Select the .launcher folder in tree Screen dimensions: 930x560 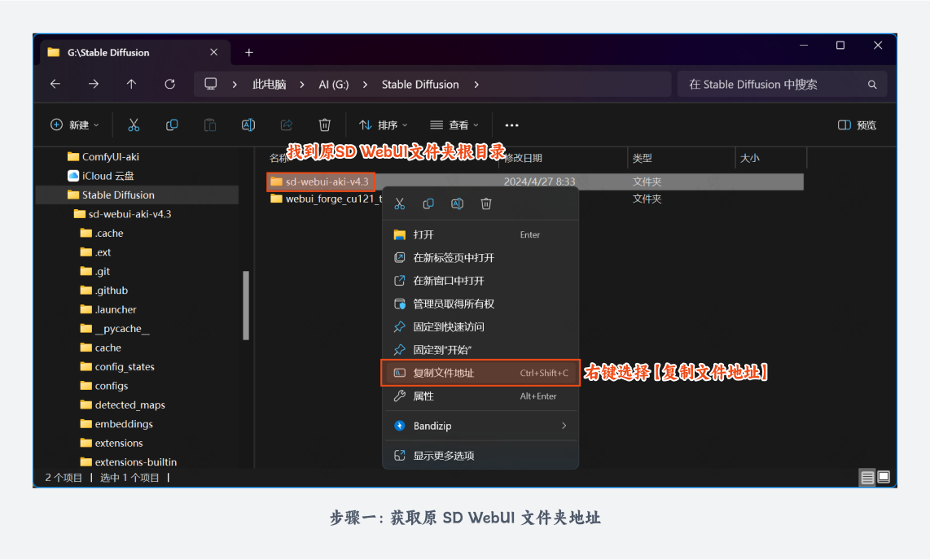tap(108, 309)
